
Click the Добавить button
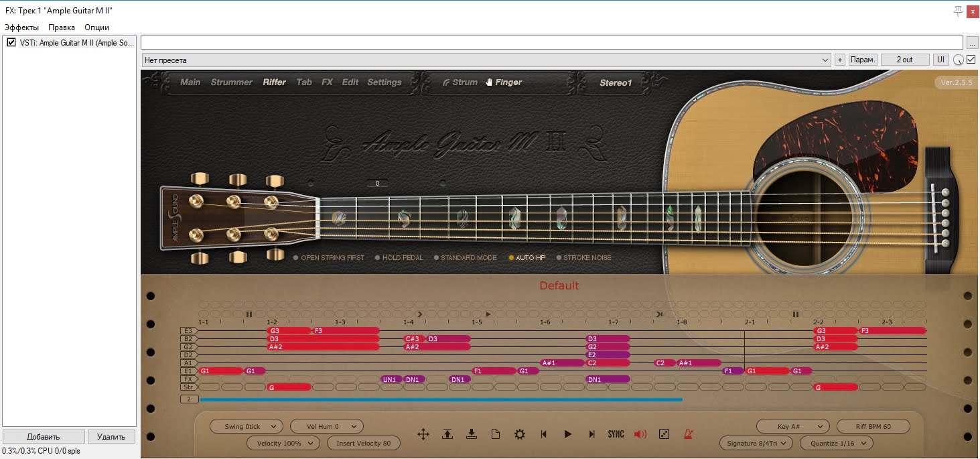(x=44, y=436)
